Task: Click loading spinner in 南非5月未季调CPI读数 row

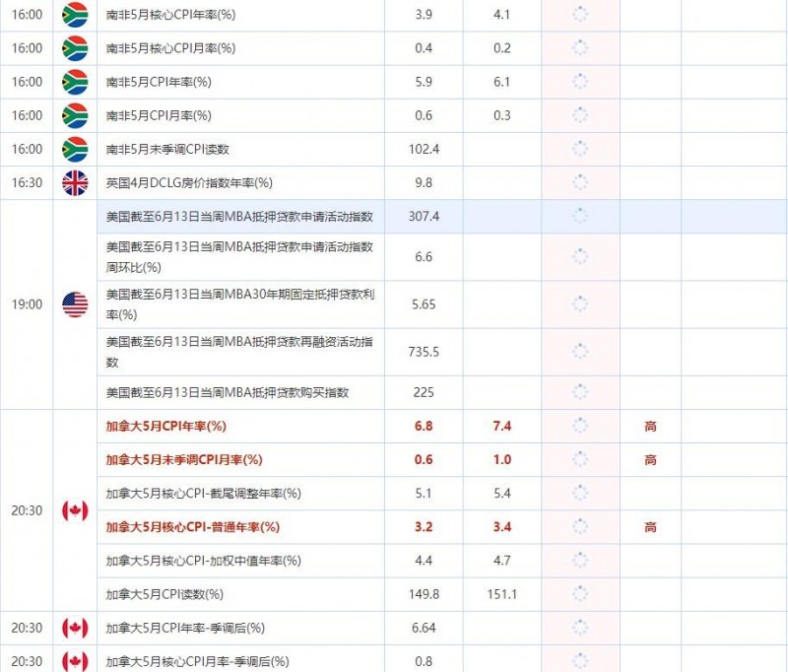Action: (580, 149)
